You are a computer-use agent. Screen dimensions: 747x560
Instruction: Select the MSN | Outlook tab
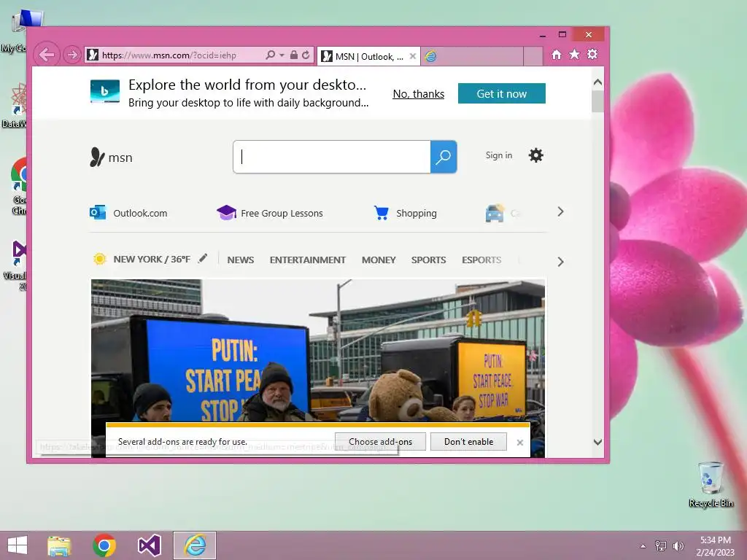tap(368, 57)
